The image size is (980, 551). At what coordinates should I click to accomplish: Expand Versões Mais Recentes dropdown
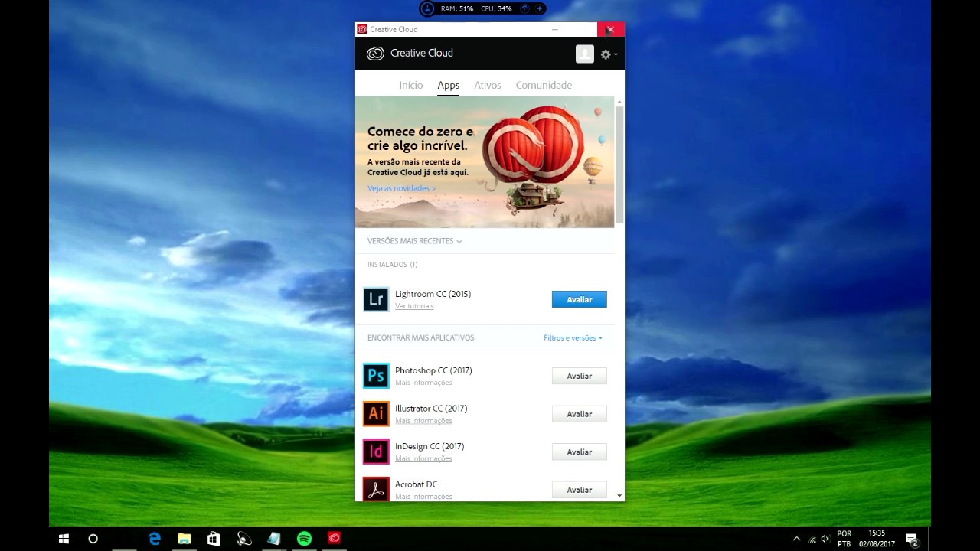tap(415, 241)
